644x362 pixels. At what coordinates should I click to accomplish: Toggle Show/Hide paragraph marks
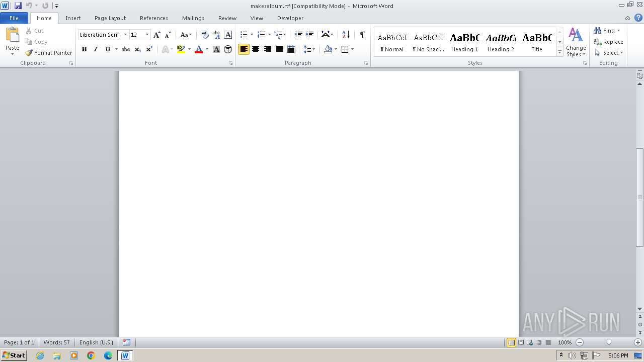click(x=362, y=35)
